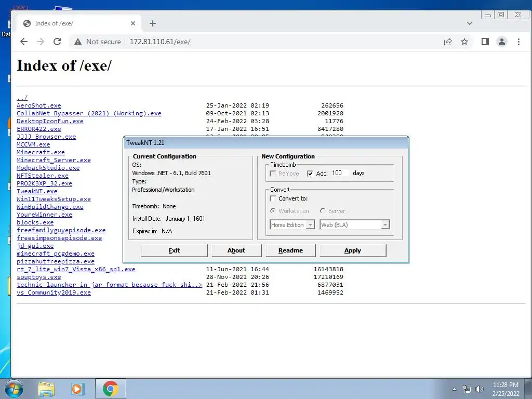The image size is (532, 399).
Task: Click the freefamilyguyepisode.exe link
Action: click(x=61, y=230)
